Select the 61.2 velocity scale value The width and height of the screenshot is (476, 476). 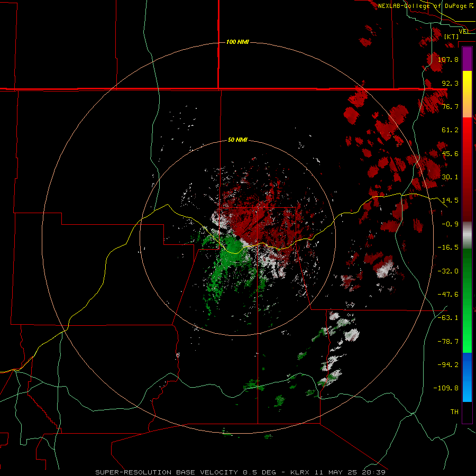[450, 130]
